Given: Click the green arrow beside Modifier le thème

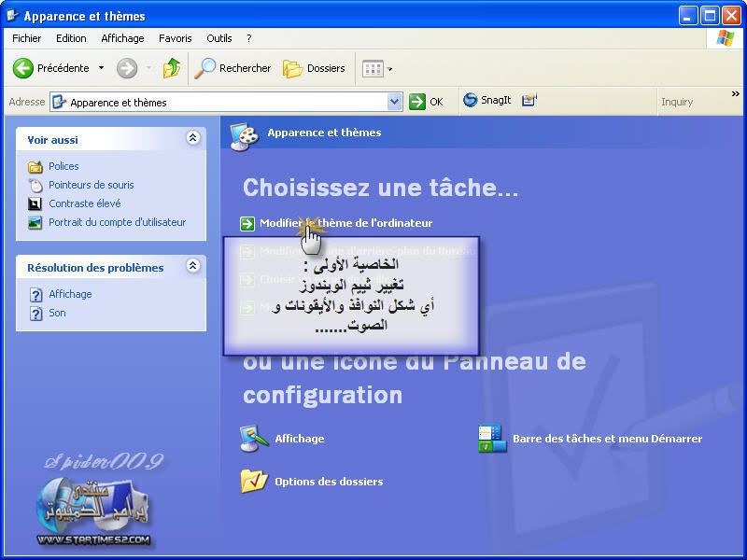Looking at the screenshot, I should [247, 223].
